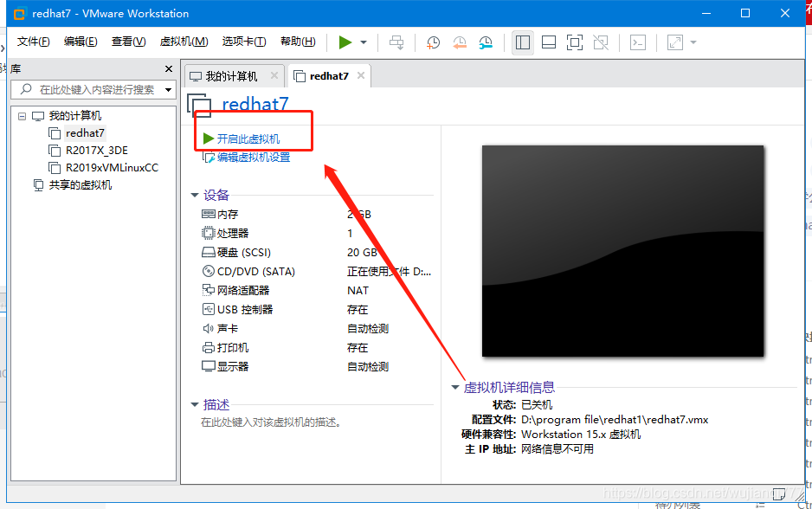Click the 硬盘 (SCSI) device row
The width and height of the screenshot is (812, 509).
pyautogui.click(x=316, y=253)
